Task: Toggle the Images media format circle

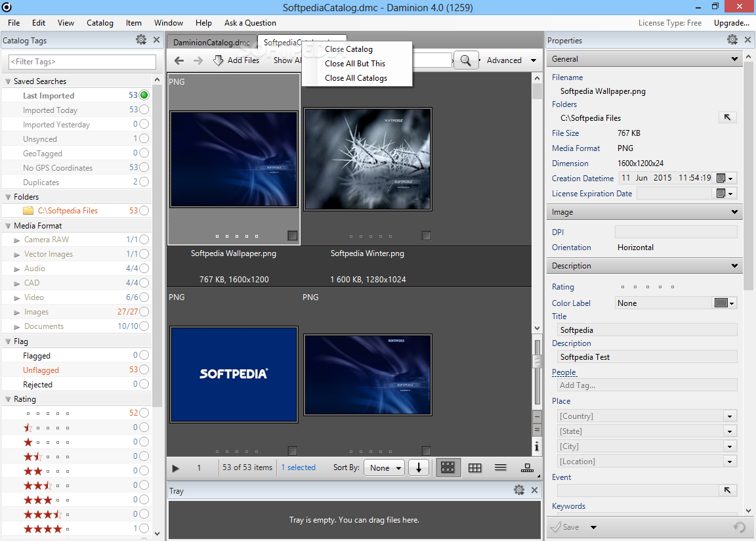Action: click(144, 312)
